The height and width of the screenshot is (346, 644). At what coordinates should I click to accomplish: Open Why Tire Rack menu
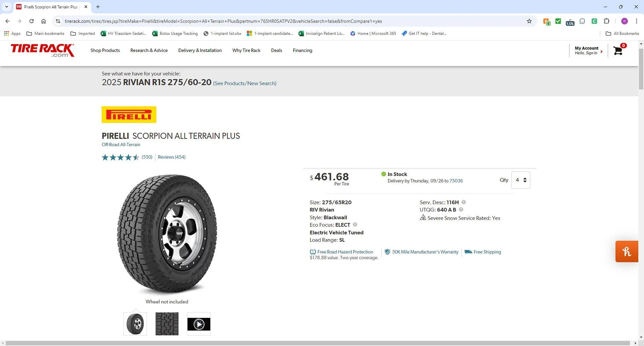coord(246,50)
